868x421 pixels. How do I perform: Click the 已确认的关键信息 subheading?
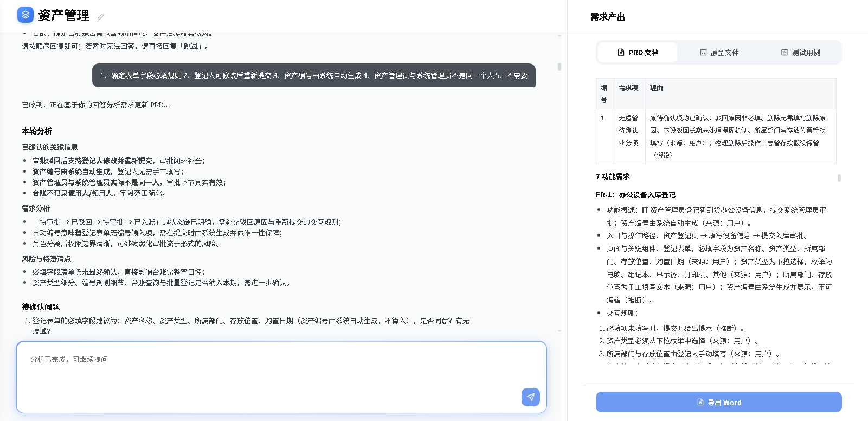tap(50, 147)
